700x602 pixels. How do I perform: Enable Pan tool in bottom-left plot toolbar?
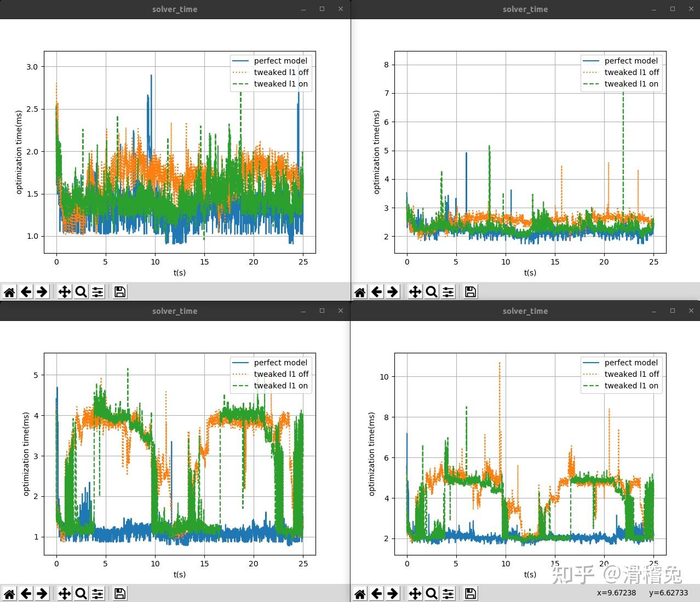65,593
